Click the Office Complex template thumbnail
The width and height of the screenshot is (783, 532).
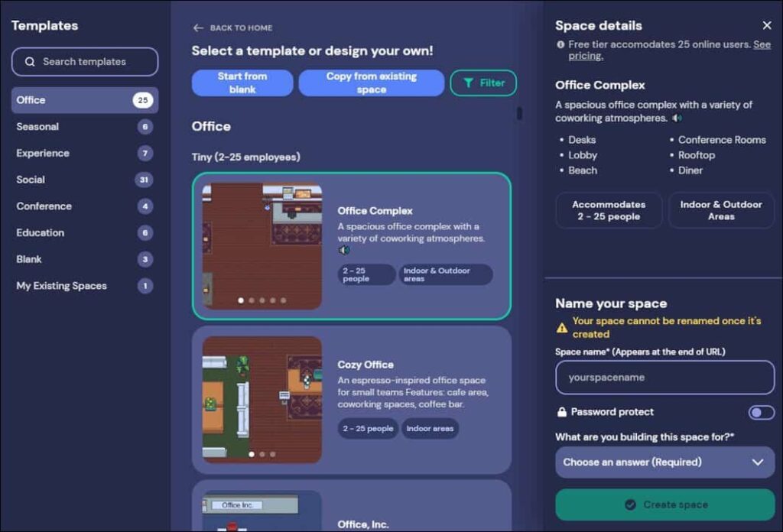point(262,246)
